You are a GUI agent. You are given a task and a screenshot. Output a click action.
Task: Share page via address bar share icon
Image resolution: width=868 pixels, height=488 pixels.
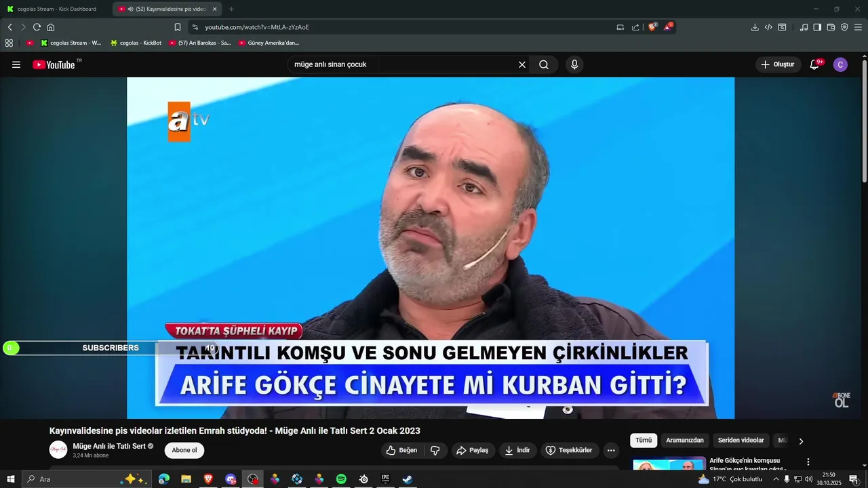pyautogui.click(x=635, y=27)
